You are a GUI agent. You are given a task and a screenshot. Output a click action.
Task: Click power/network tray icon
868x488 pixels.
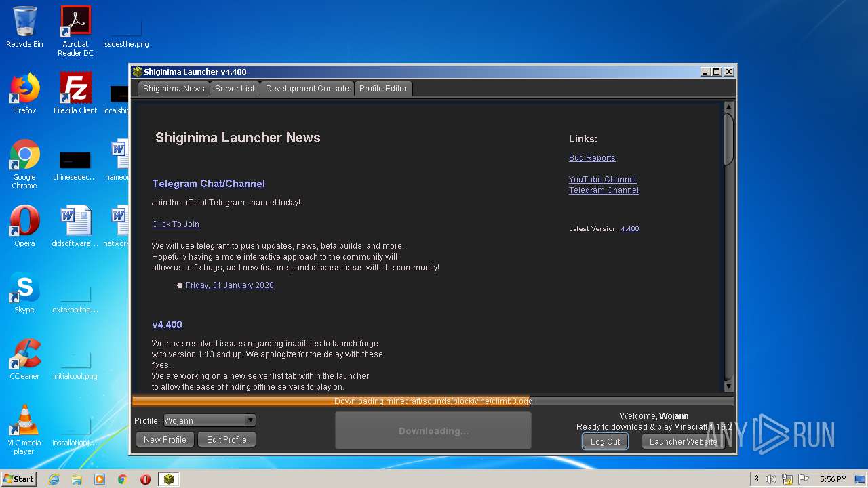pyautogui.click(x=787, y=479)
